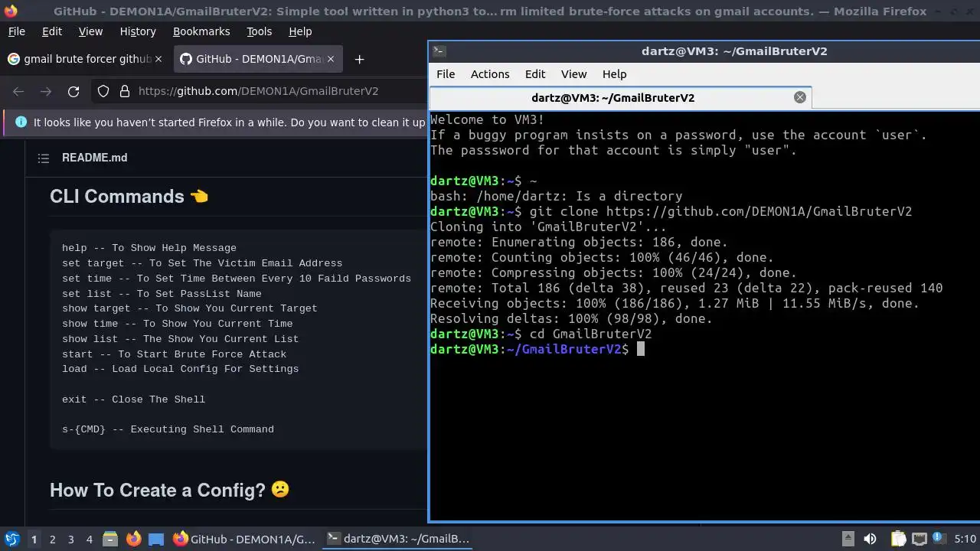
Task: Open the clipboard manager tray icon
Action: click(x=898, y=539)
